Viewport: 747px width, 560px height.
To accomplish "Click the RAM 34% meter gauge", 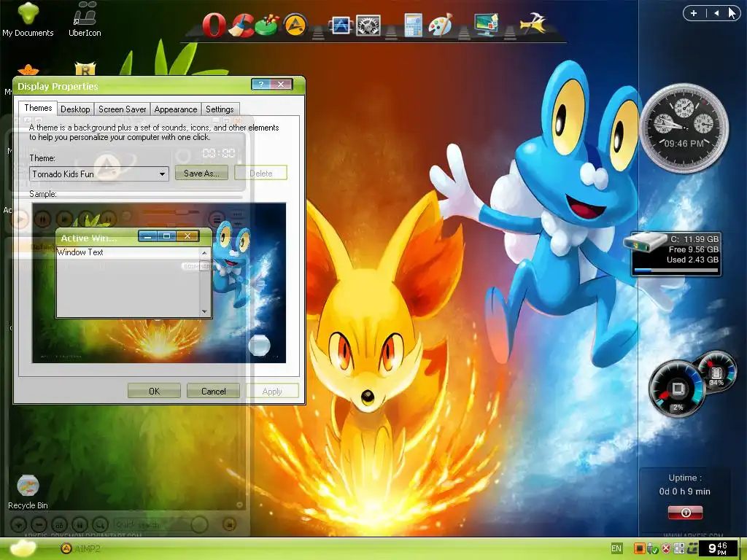I will [x=716, y=370].
